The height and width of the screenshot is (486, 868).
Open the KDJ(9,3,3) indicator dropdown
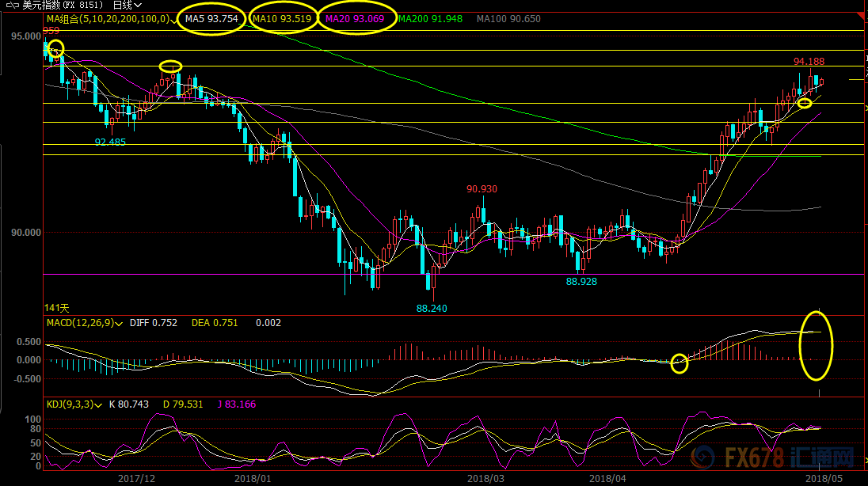tap(98, 405)
